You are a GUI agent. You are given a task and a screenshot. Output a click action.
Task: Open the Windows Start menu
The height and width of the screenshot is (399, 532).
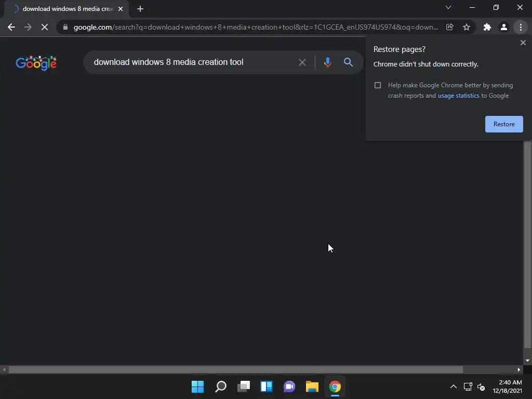coord(197,387)
